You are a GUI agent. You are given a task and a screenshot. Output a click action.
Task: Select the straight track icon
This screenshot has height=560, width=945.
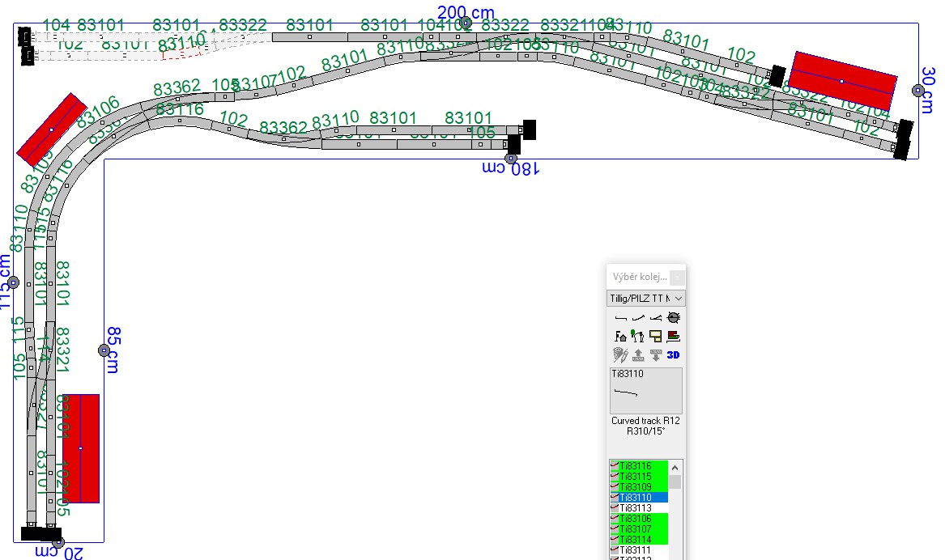pos(621,318)
